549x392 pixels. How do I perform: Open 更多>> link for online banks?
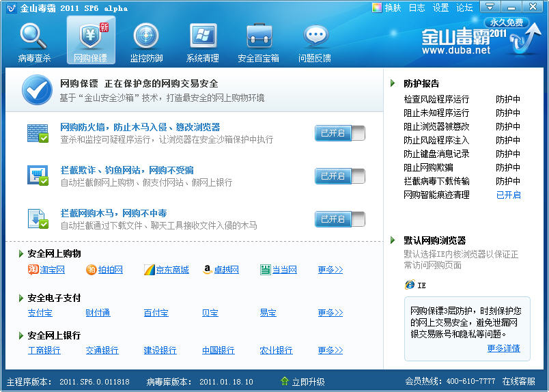coord(330,350)
